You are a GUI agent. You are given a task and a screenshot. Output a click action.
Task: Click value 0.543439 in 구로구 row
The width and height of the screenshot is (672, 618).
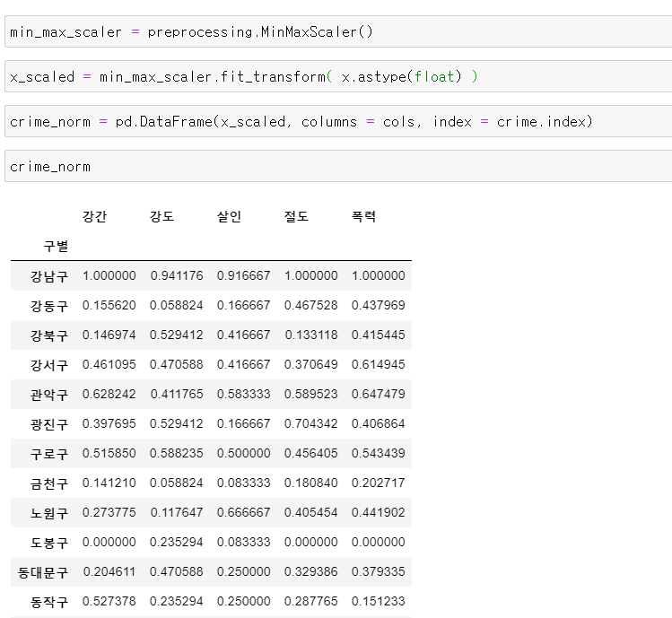(x=379, y=453)
